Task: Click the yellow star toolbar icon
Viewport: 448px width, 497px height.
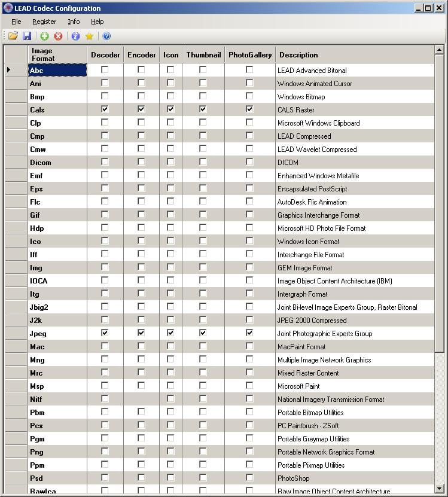Action: [x=89, y=36]
